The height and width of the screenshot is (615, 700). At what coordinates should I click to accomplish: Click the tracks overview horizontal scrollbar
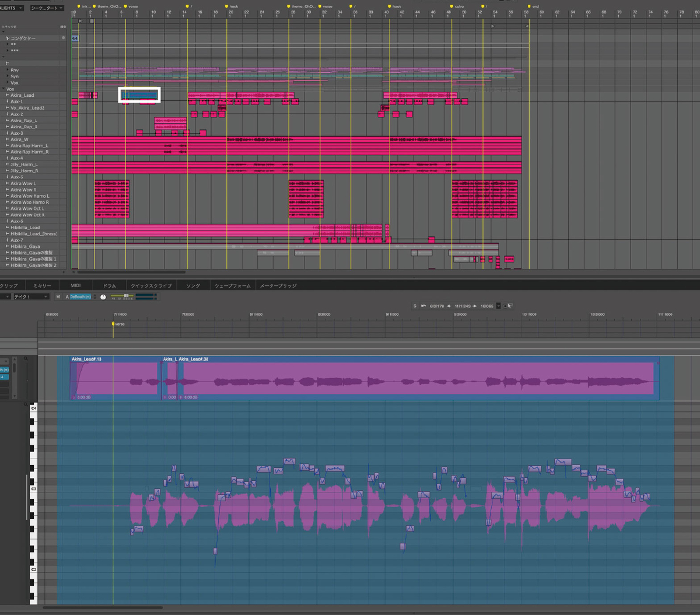(x=132, y=272)
